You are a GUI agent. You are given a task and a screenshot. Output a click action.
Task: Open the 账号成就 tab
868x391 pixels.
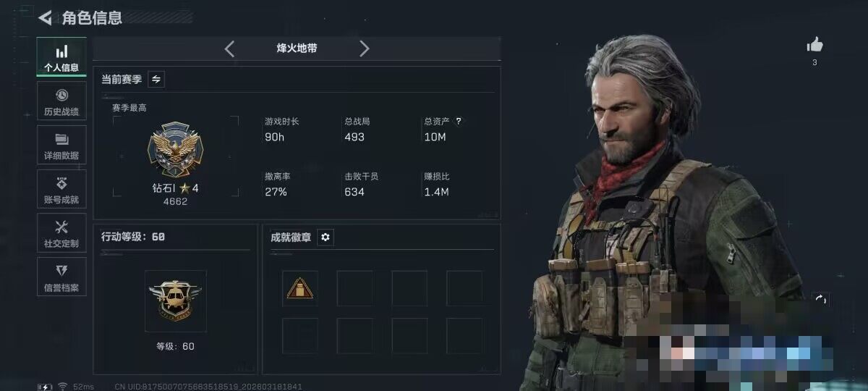(x=61, y=189)
